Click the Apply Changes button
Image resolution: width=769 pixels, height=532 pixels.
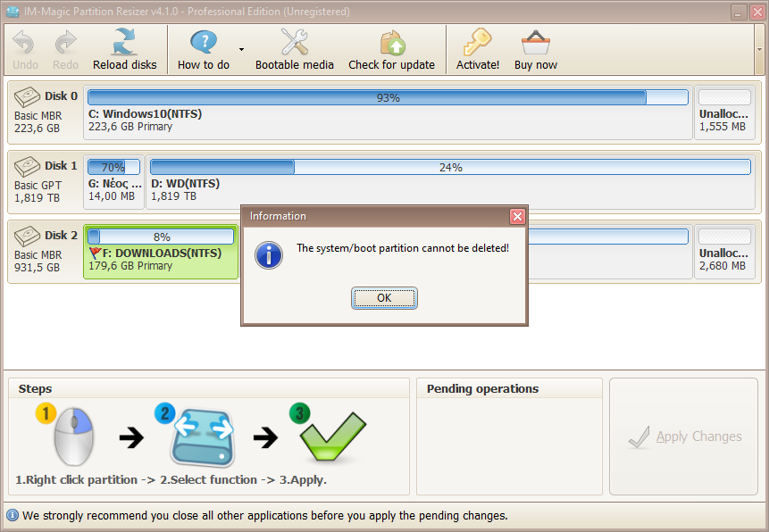tap(683, 436)
